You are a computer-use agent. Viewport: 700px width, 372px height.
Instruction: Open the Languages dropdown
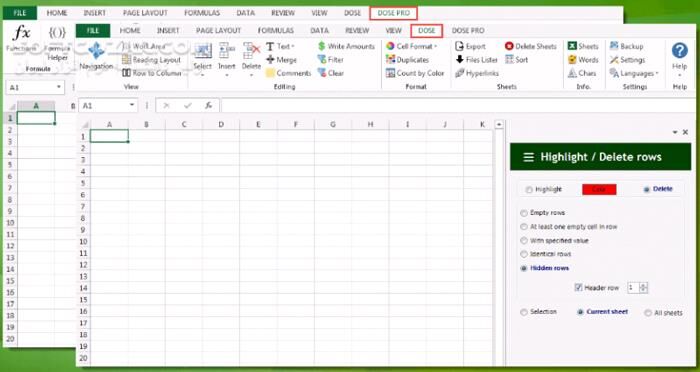point(634,73)
